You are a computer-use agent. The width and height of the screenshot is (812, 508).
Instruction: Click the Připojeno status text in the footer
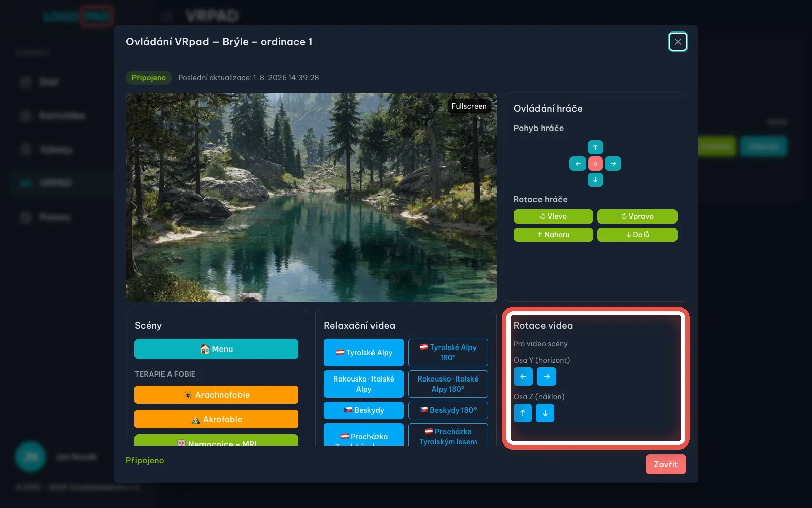coord(145,460)
